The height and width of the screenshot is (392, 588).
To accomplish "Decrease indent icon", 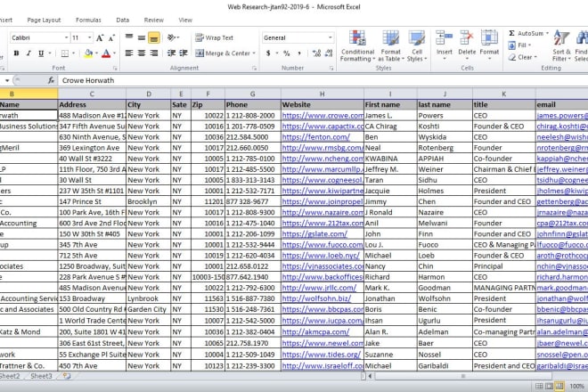I will (171, 53).
